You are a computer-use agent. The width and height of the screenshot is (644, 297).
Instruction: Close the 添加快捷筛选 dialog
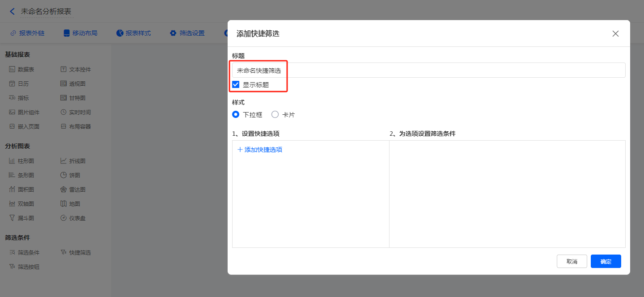[x=615, y=33]
